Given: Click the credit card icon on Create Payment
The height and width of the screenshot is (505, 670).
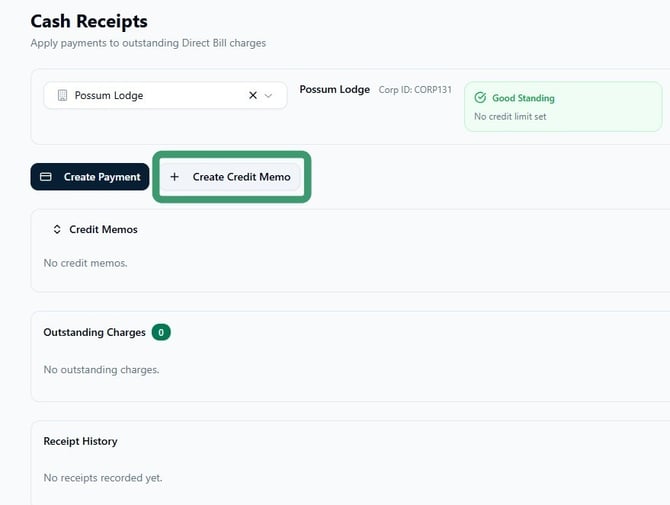Looking at the screenshot, I should [x=46, y=177].
